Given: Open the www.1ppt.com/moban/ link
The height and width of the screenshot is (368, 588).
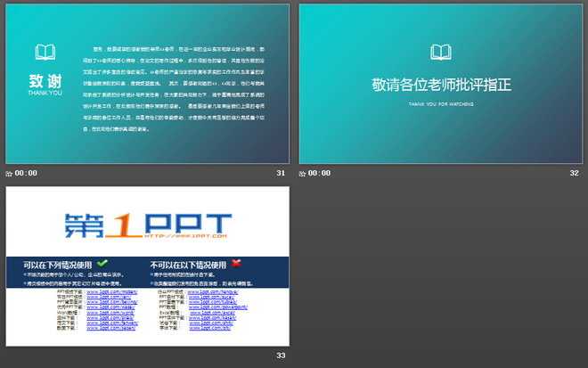Looking at the screenshot, I should (x=112, y=292).
